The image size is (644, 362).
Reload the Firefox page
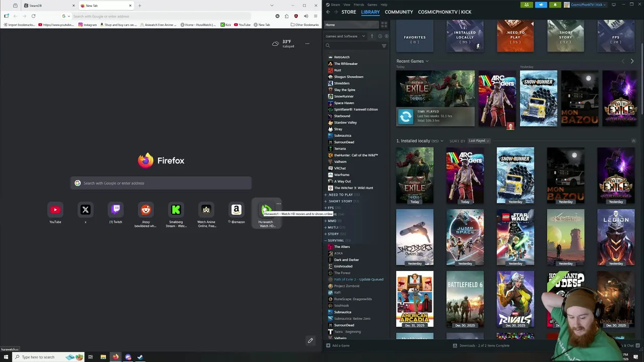(x=33, y=16)
